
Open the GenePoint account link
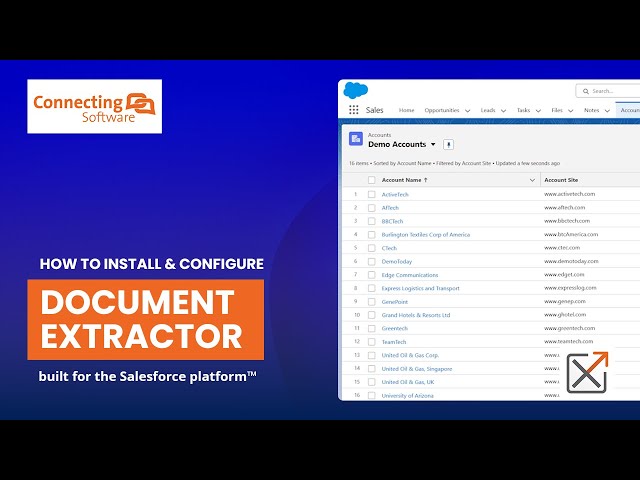coord(394,302)
